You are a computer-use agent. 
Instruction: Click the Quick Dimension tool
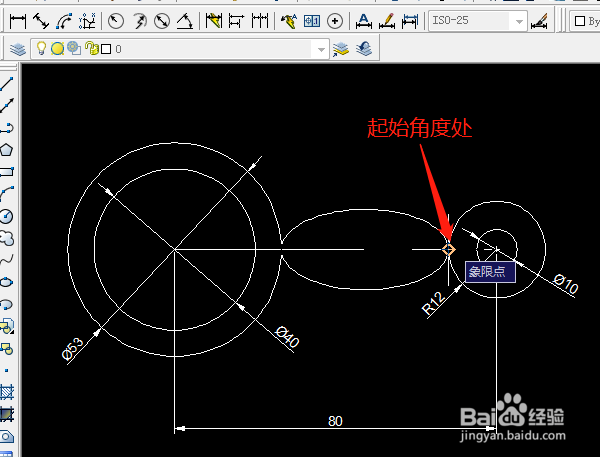pos(214,21)
